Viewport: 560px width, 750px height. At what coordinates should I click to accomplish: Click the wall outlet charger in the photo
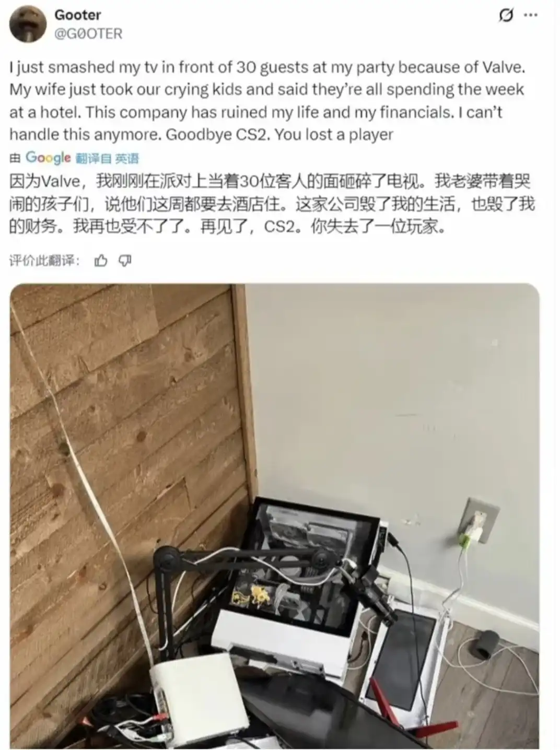pyautogui.click(x=476, y=523)
